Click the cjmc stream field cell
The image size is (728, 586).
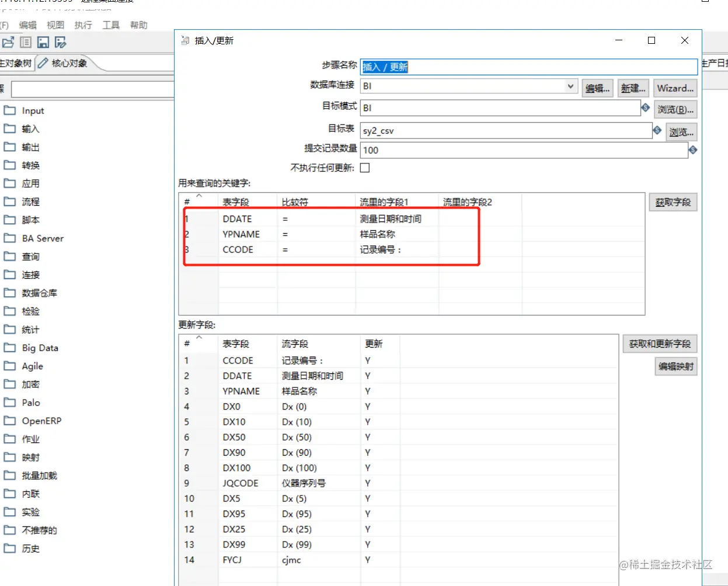point(319,560)
